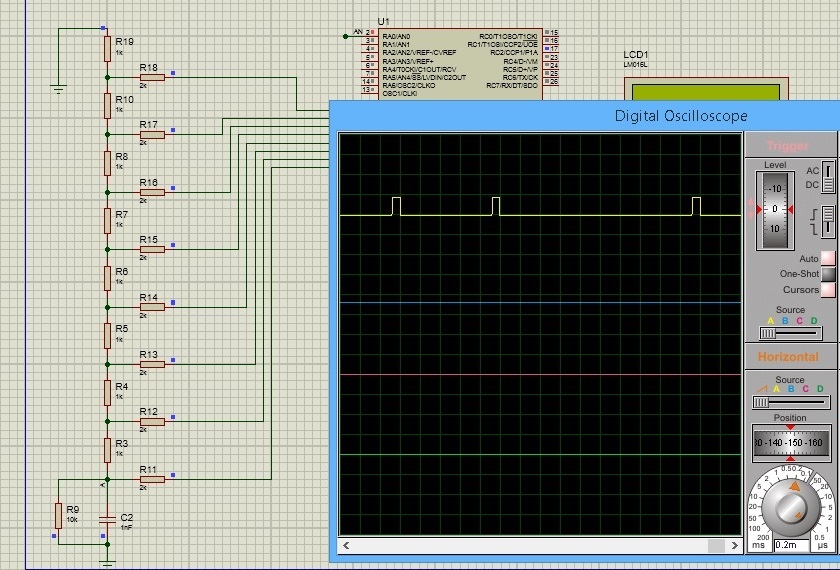Select resistor R16 in the schematic
Image resolution: width=840 pixels, height=570 pixels.
click(152, 192)
